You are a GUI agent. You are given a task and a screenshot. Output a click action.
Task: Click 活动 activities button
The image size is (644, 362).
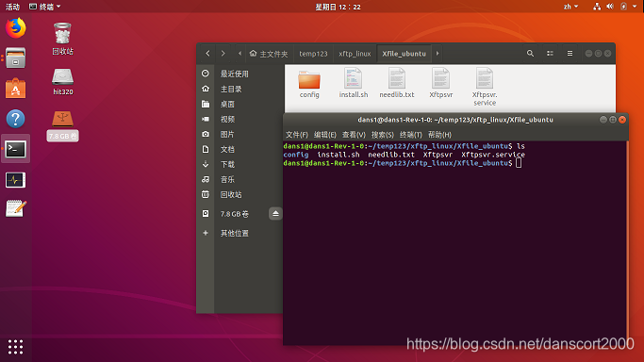[x=12, y=7]
